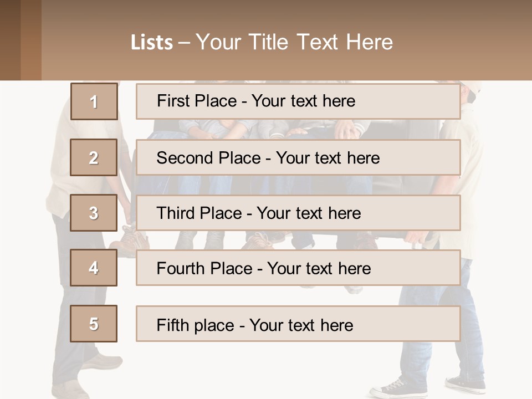Click 'Your text here' in Third Place bar

coord(309,213)
